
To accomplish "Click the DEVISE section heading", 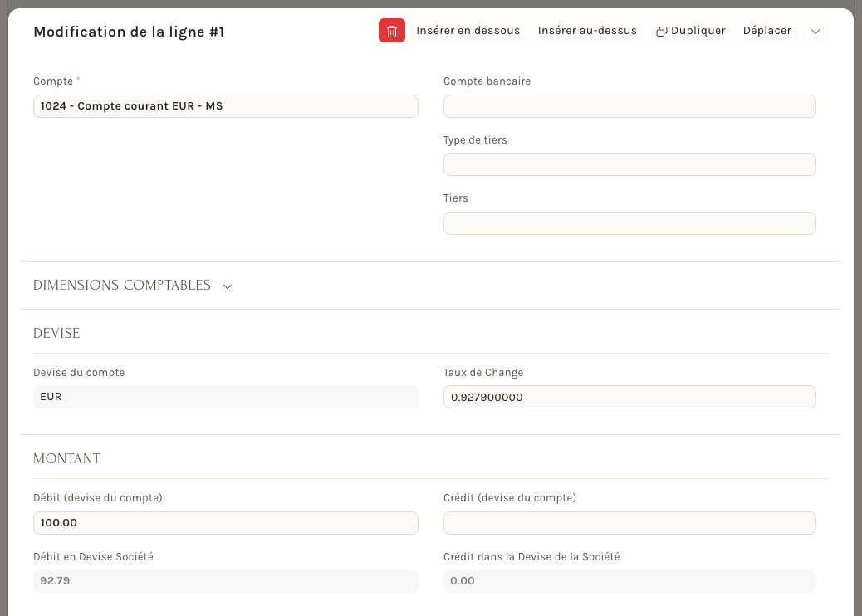I will (x=56, y=333).
